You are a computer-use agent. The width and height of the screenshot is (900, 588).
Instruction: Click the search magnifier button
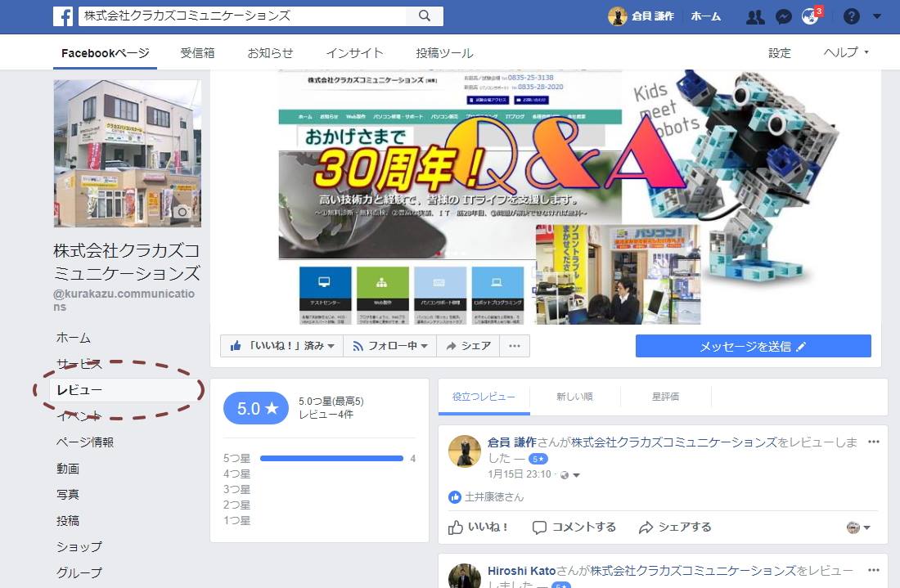(424, 16)
